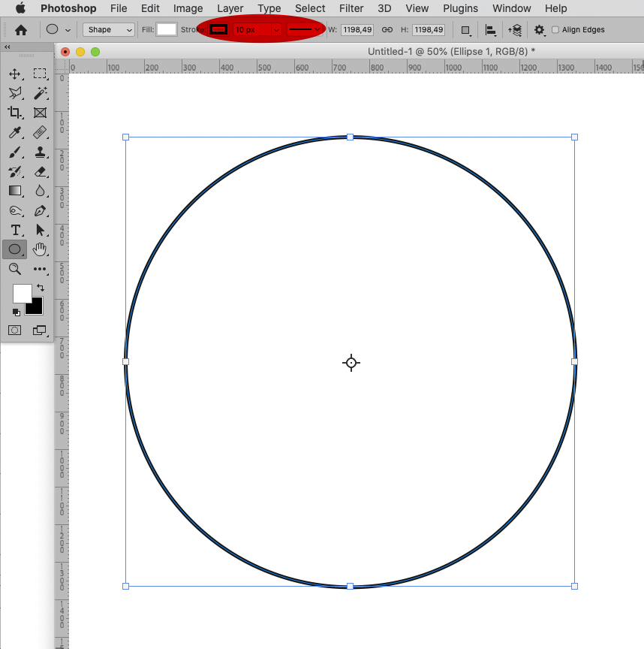Open the stroke width dropdown
The image size is (644, 649).
tap(275, 29)
